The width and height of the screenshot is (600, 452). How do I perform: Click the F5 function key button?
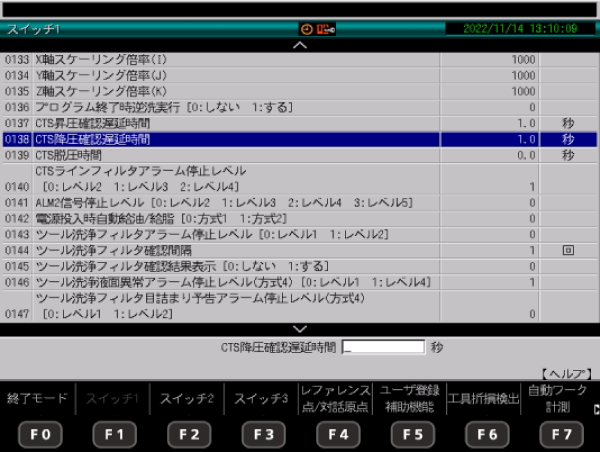coord(412,434)
